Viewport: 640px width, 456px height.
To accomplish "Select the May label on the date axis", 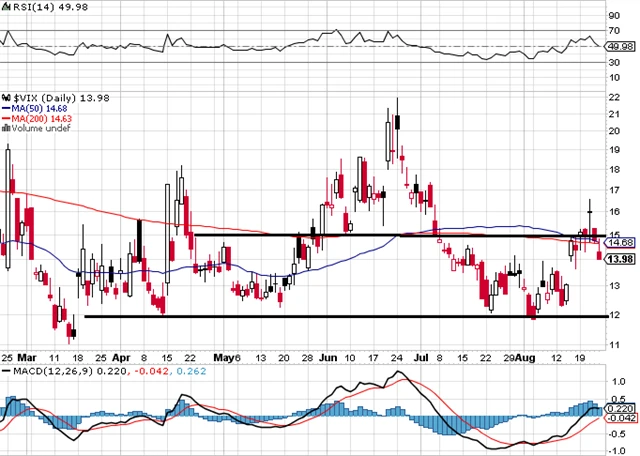I will point(222,356).
